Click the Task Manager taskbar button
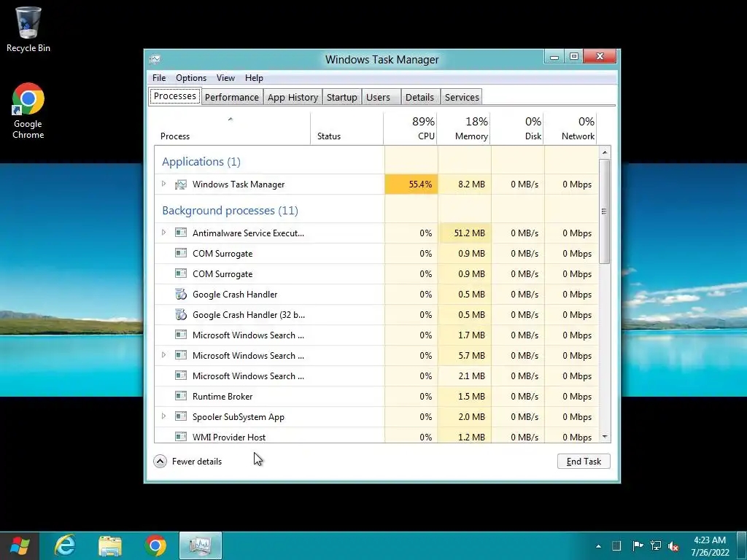 pyautogui.click(x=201, y=545)
